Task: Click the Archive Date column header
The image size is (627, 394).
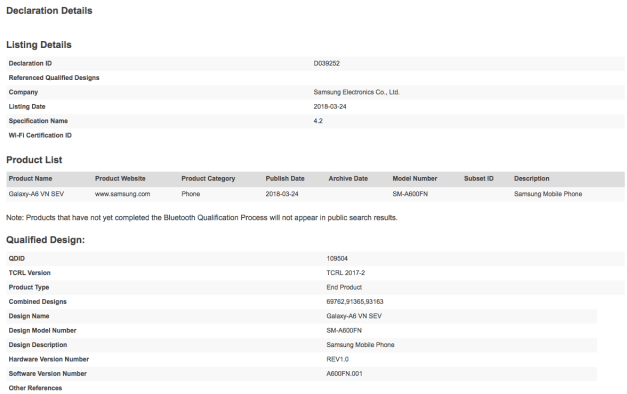Action: [x=348, y=179]
